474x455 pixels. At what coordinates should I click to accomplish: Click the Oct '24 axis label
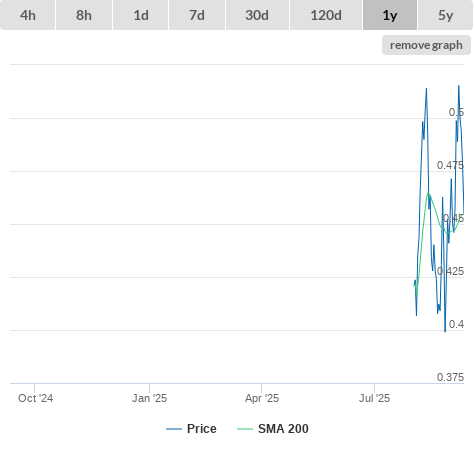coord(35,398)
